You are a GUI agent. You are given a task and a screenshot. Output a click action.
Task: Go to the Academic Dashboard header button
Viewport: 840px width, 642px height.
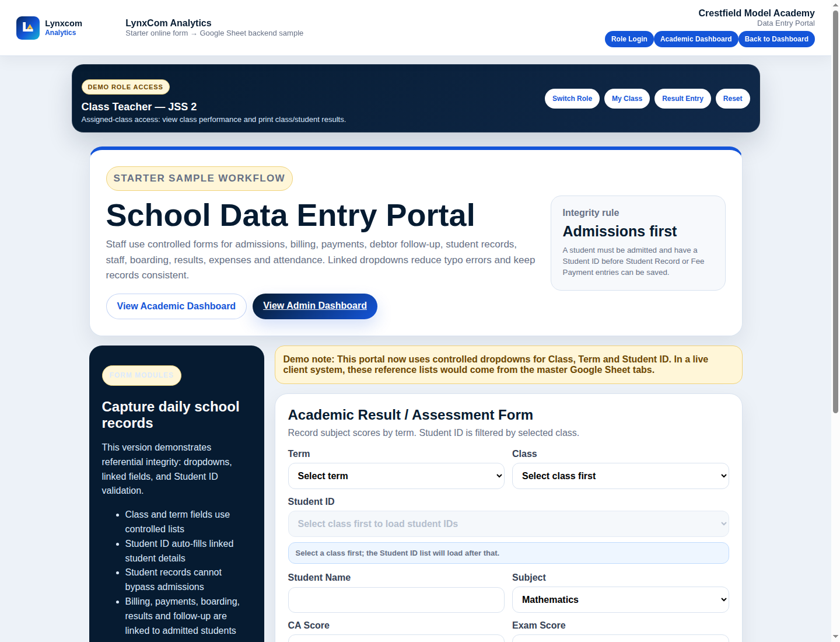pyautogui.click(x=696, y=39)
